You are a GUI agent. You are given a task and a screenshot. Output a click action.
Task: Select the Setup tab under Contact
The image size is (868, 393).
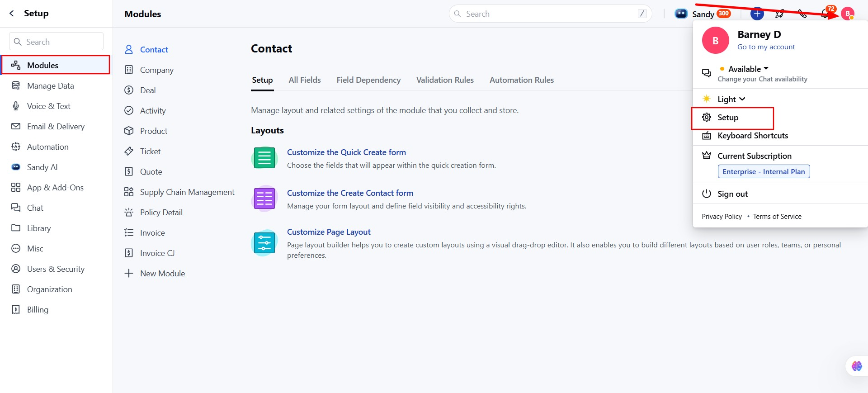coord(262,80)
